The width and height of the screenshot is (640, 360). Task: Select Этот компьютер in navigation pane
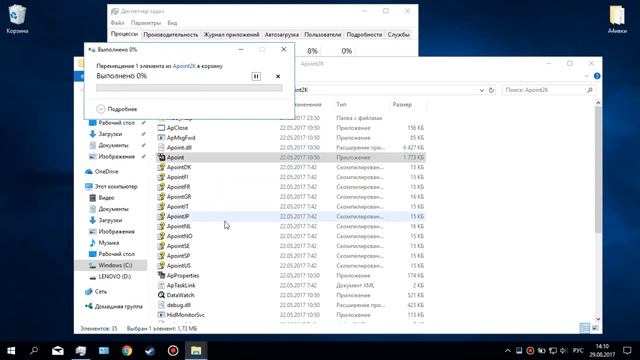click(116, 186)
